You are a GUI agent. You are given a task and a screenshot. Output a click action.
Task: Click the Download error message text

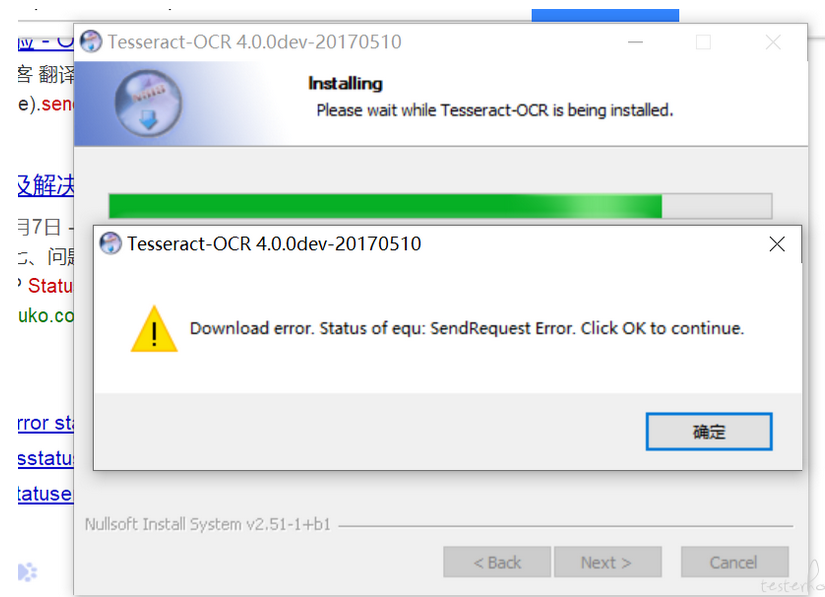(x=467, y=328)
